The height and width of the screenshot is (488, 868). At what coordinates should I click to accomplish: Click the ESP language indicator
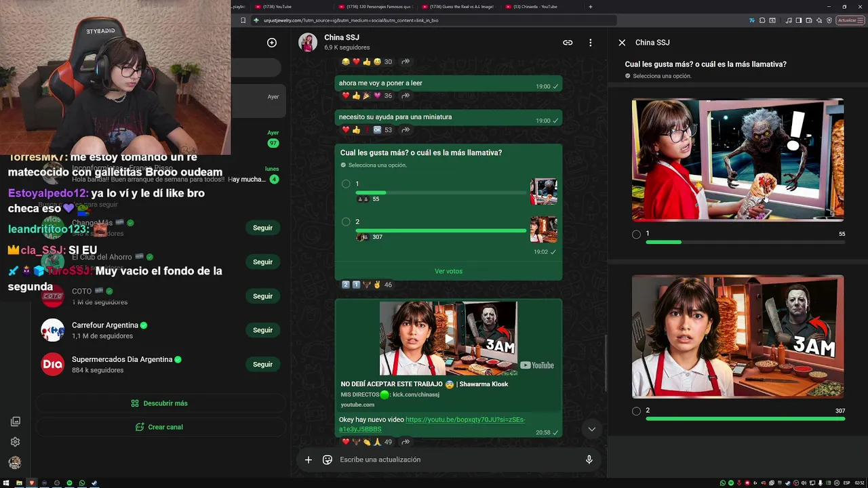tap(846, 483)
